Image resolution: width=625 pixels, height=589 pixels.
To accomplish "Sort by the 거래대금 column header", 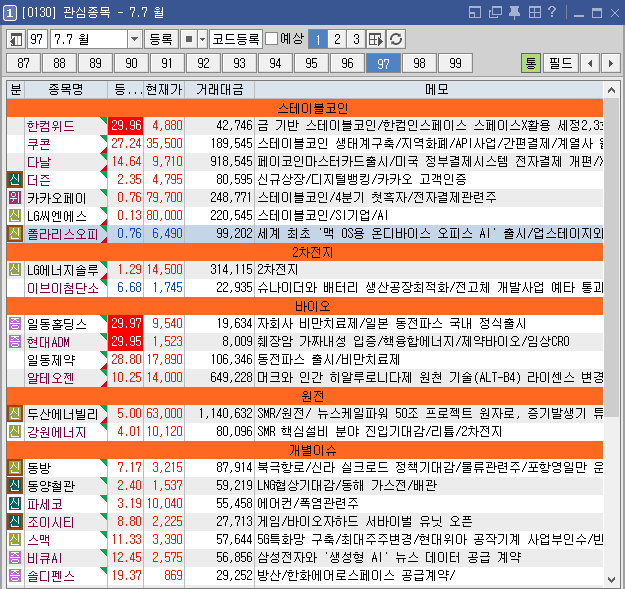I will pyautogui.click(x=219, y=89).
